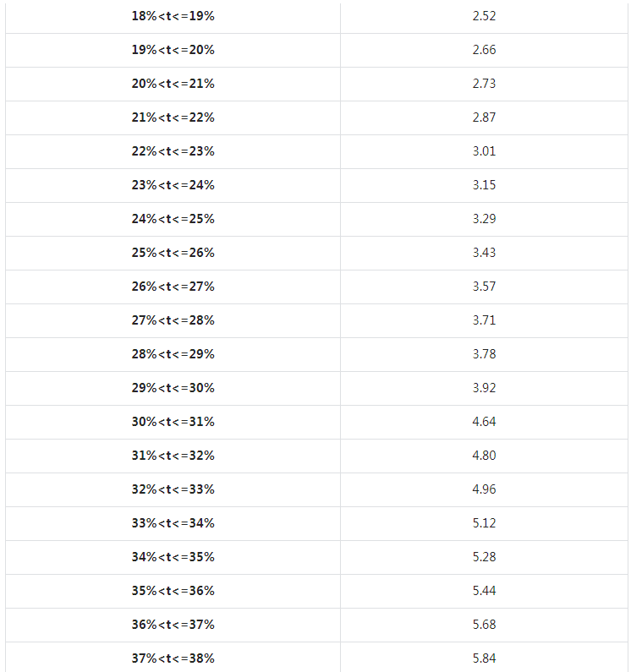Screen dimensions: 631x672
Task: Click the value 3.01
Action: tap(484, 151)
